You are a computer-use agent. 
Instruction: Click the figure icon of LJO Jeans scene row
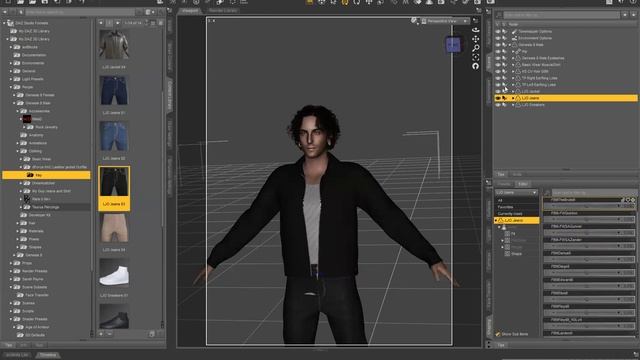click(518, 98)
